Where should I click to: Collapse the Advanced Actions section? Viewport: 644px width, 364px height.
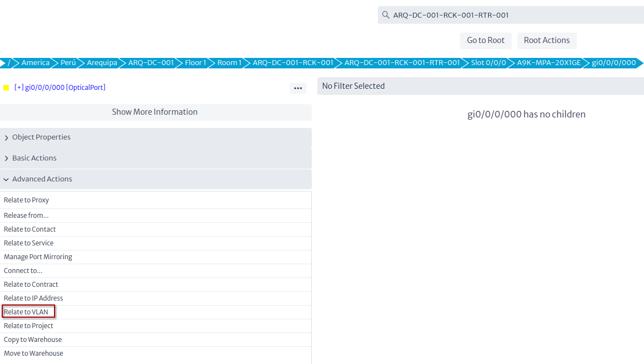point(156,179)
